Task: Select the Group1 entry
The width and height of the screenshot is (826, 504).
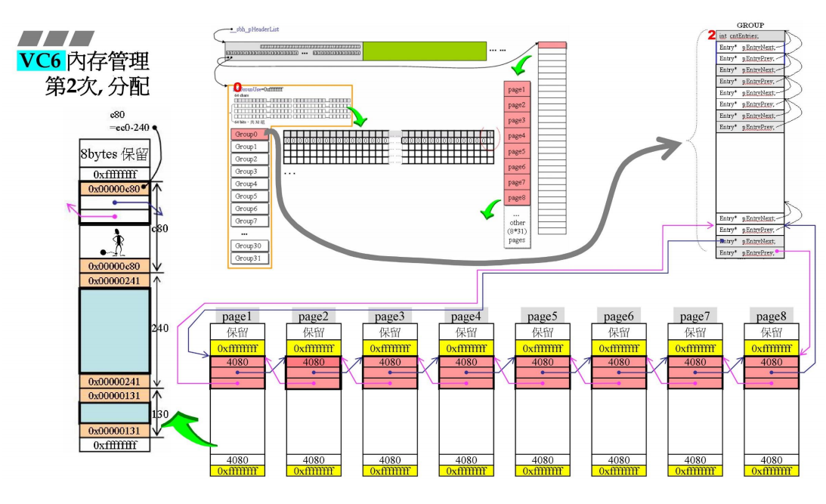Action: (249, 147)
